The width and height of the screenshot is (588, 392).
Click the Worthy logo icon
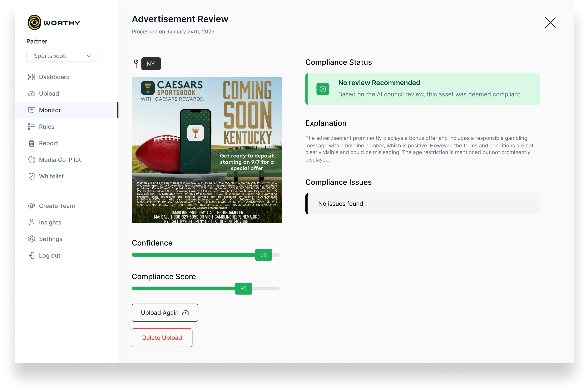(x=34, y=23)
